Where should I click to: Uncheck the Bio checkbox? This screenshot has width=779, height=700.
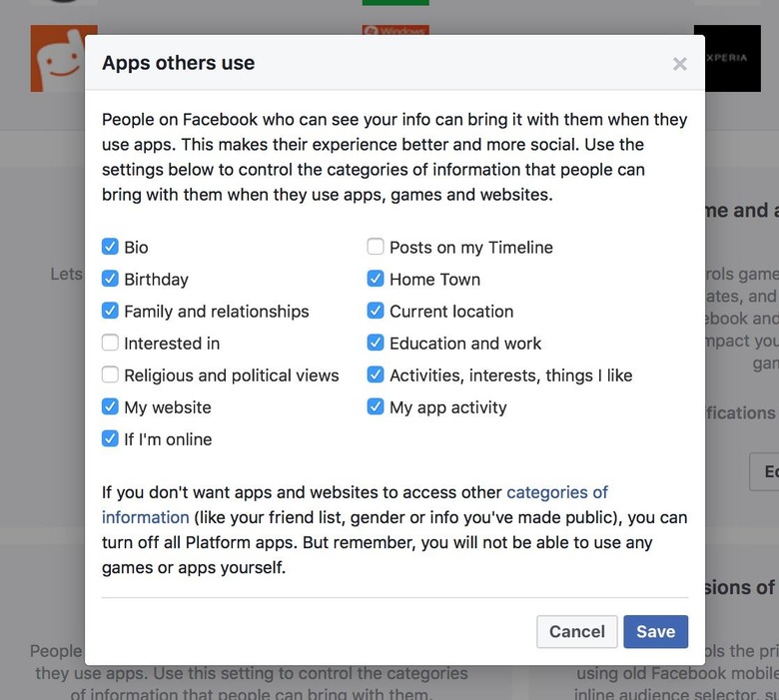110,248
